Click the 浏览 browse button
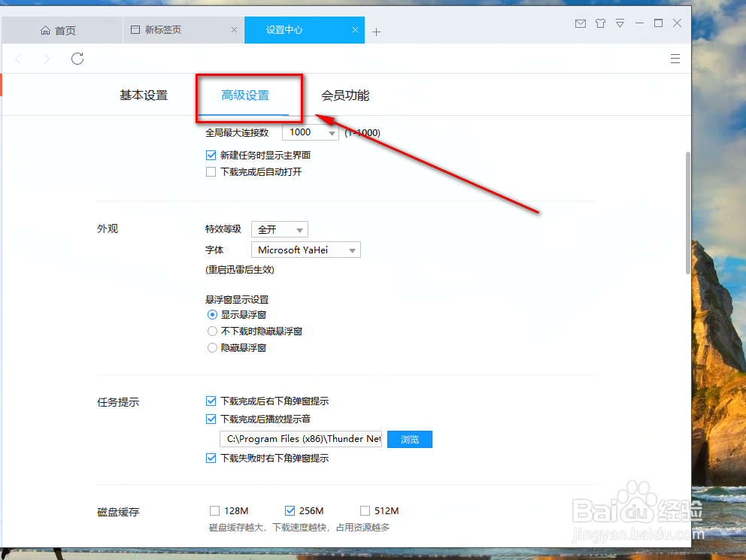This screenshot has width=746, height=560. coord(409,439)
